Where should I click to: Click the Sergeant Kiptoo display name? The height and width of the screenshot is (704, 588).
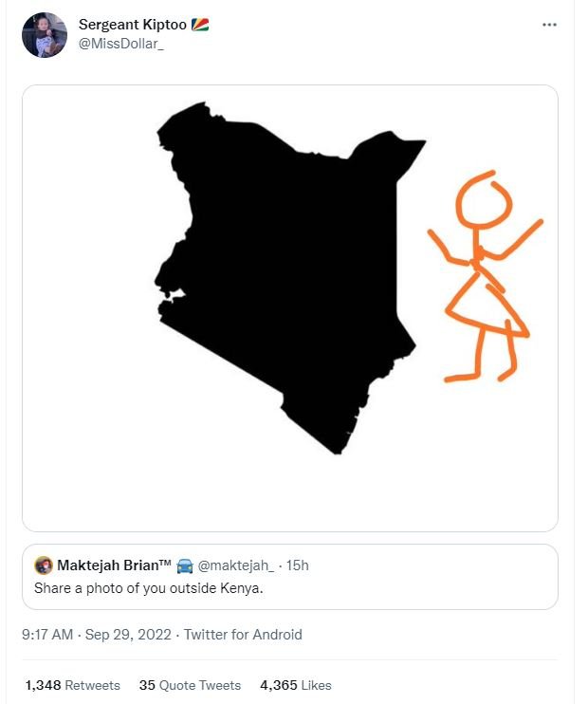[133, 26]
